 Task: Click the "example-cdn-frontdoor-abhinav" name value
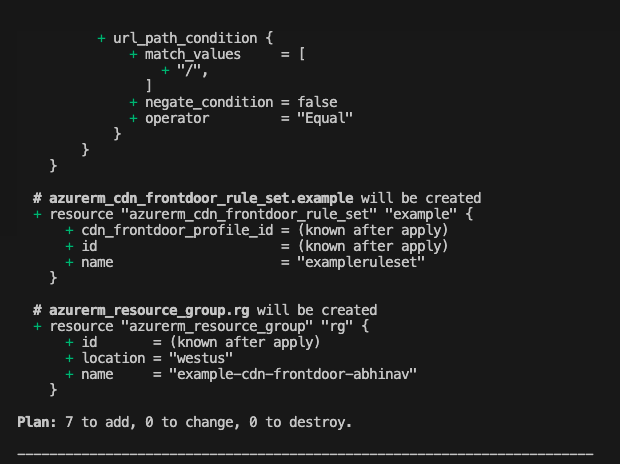pyautogui.click(x=293, y=374)
